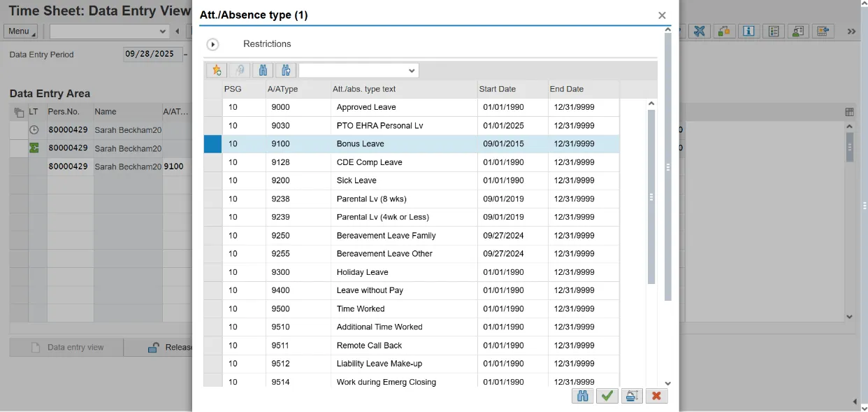This screenshot has width=868, height=412.
Task: Click the blue information icon in toolbar
Action: coord(748,31)
